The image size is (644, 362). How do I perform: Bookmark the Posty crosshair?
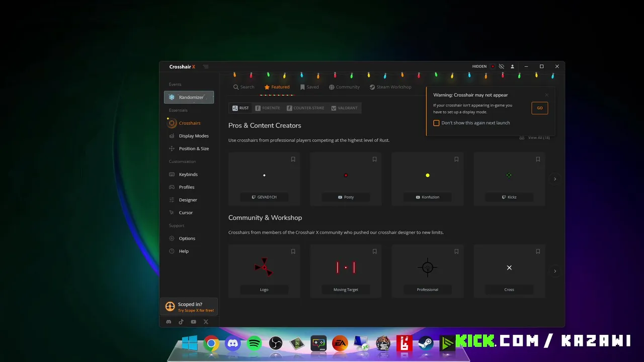pos(374,159)
